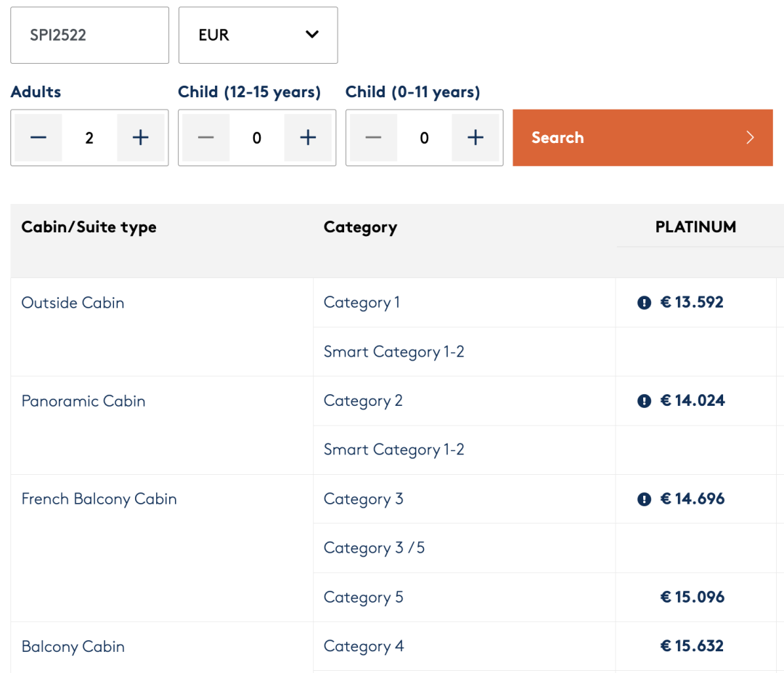Focus the SPI2522 code input field
This screenshot has height=673, width=784.
[x=89, y=35]
